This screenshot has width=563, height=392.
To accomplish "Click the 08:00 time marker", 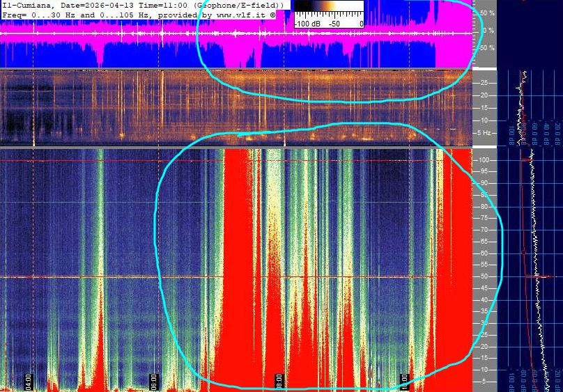I will pyautogui.click(x=280, y=381).
